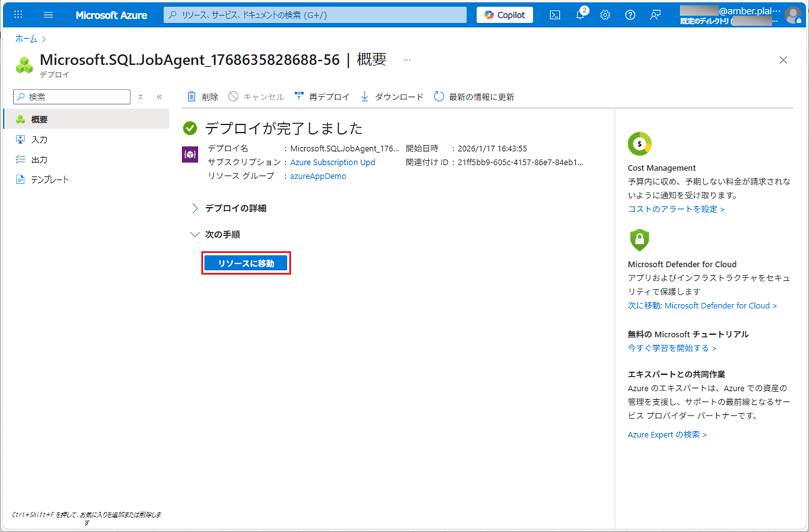
Task: Click the global search box
Action: pyautogui.click(x=315, y=15)
